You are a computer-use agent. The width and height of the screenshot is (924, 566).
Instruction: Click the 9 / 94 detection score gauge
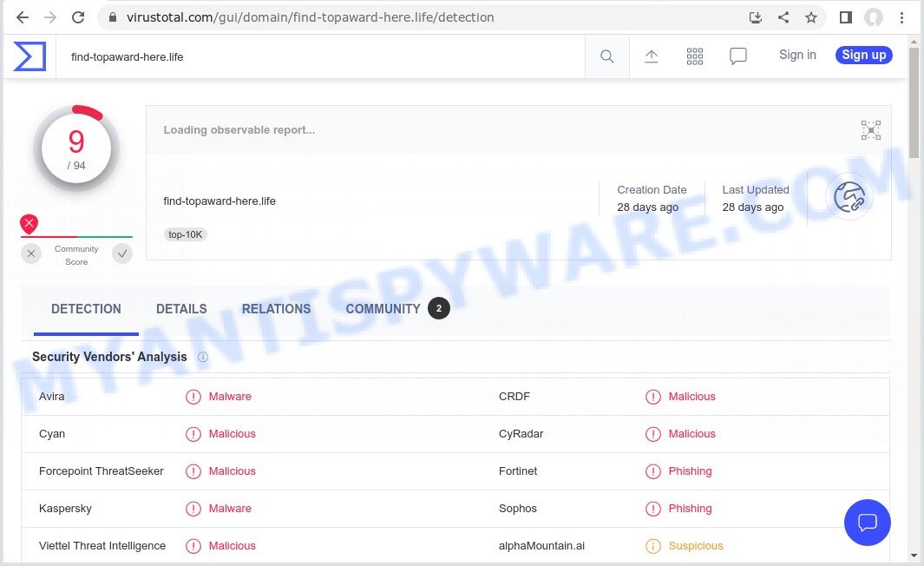pos(76,148)
